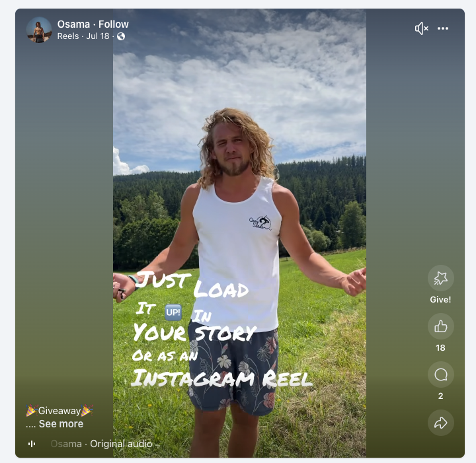The width and height of the screenshot is (476, 463).
Task: Expand caption with See more
Action: (x=61, y=423)
